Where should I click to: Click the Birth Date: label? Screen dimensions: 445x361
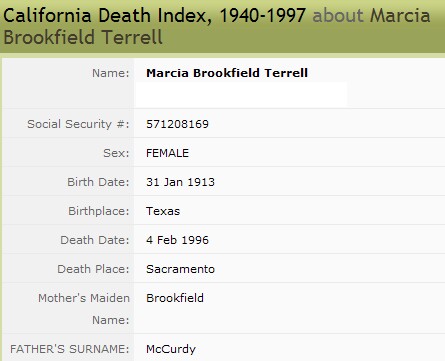pyautogui.click(x=98, y=182)
